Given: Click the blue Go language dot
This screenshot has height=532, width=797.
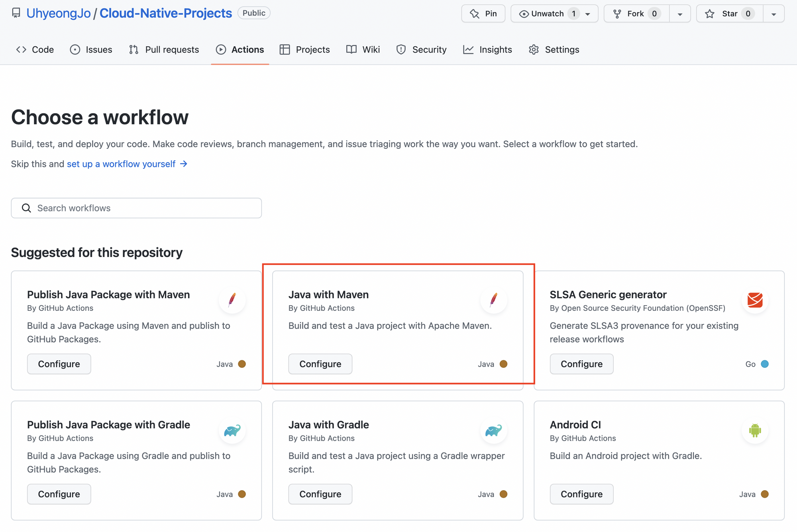Looking at the screenshot, I should point(765,364).
